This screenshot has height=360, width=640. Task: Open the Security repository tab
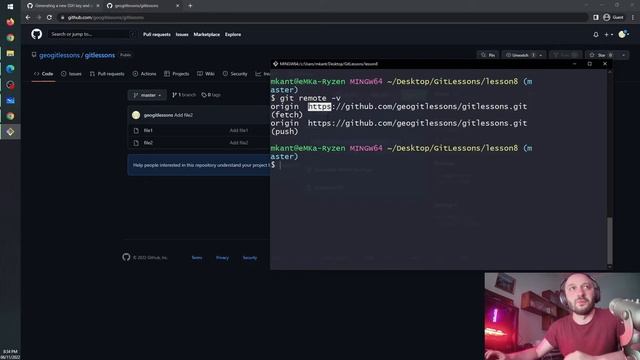[x=235, y=74]
